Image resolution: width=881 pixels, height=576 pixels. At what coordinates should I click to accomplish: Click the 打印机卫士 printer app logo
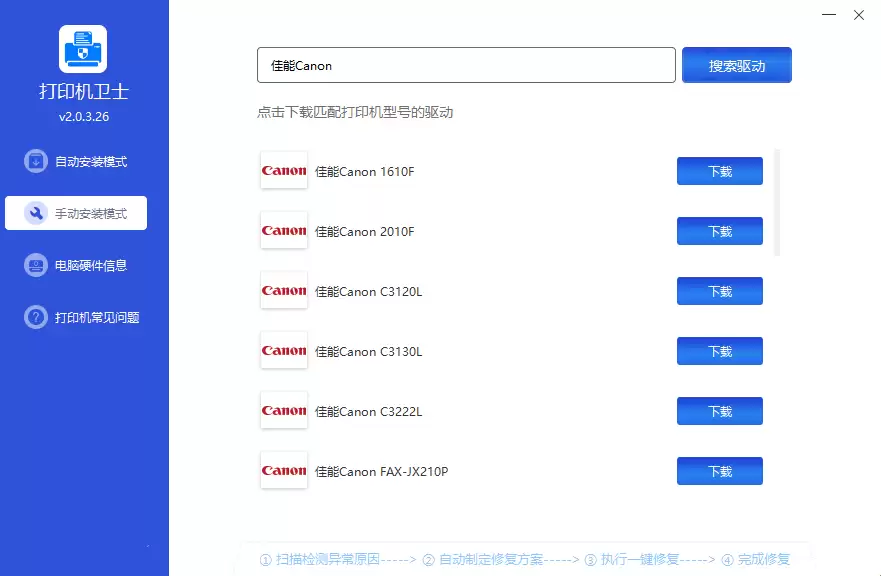click(x=83, y=49)
